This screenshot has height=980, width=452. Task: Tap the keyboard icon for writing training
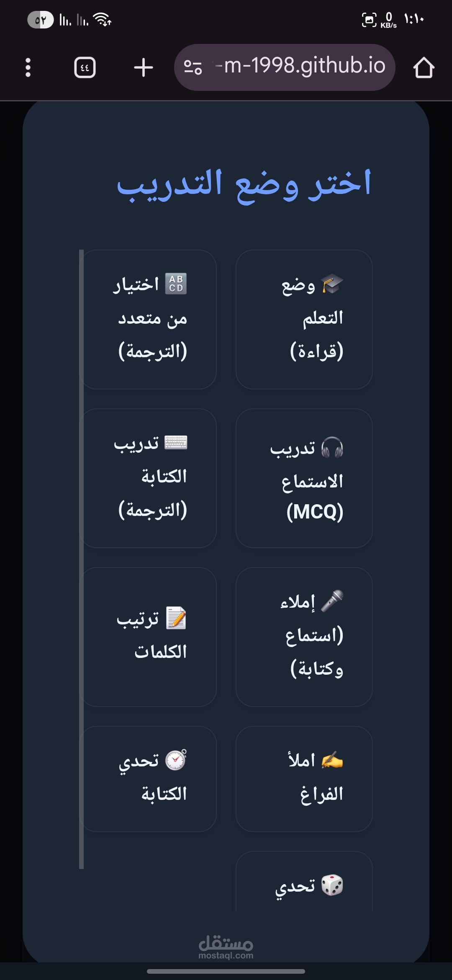coord(176,443)
